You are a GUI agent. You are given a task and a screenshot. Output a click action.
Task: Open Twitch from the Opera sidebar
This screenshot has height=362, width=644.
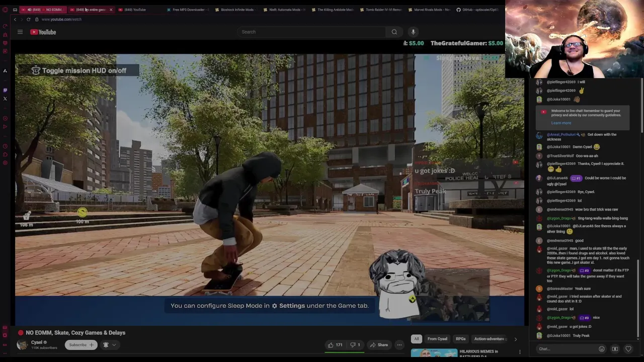pos(5,90)
